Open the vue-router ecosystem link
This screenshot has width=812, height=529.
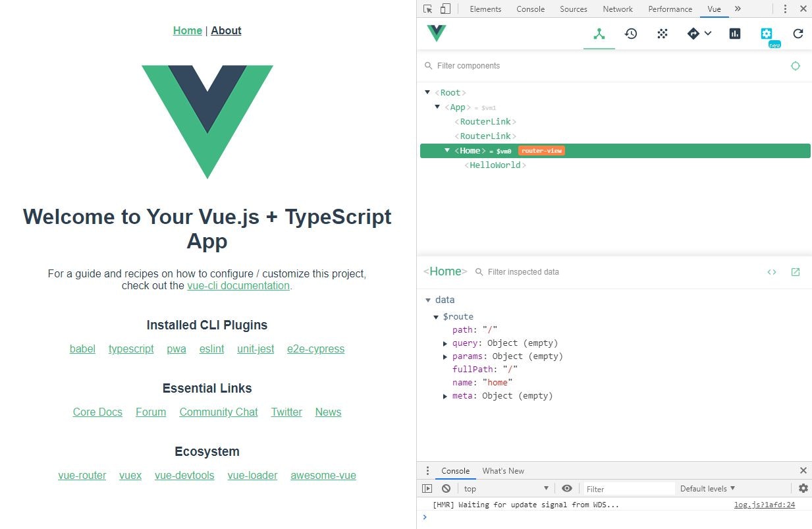[82, 476]
